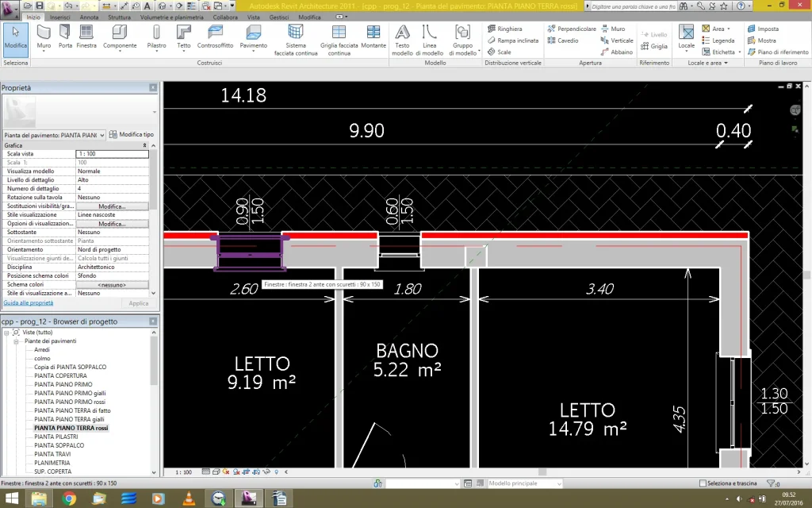Select the Scale stairs tool
Viewport: 812px width, 508px height.
tap(500, 52)
